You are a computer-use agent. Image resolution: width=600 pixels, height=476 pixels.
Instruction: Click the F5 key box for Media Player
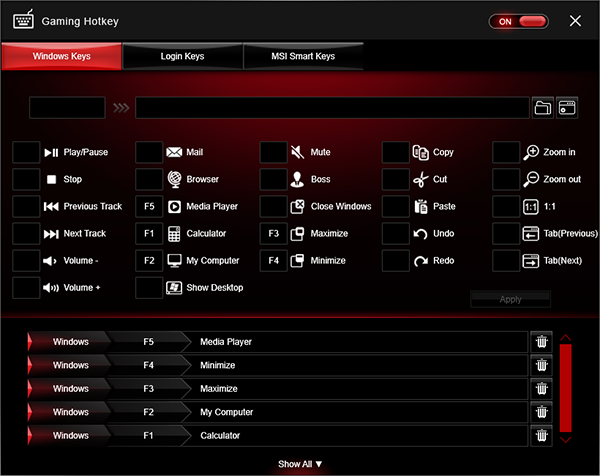click(149, 207)
